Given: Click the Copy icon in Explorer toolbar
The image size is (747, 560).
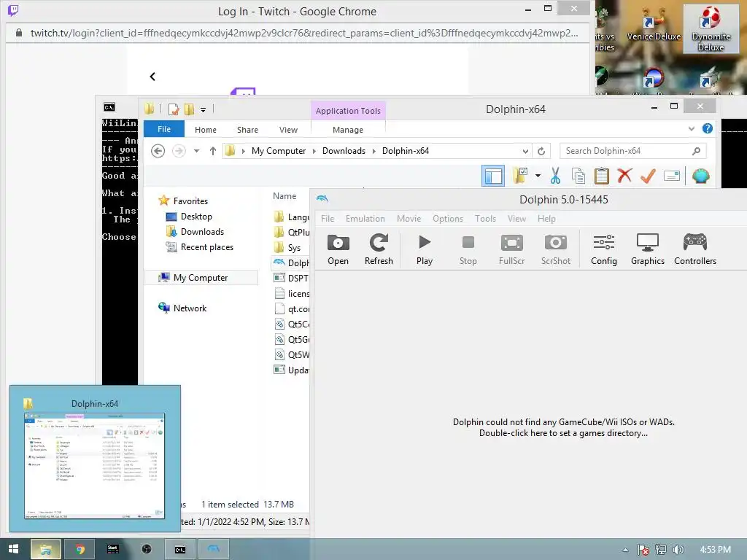Looking at the screenshot, I should click(x=578, y=176).
